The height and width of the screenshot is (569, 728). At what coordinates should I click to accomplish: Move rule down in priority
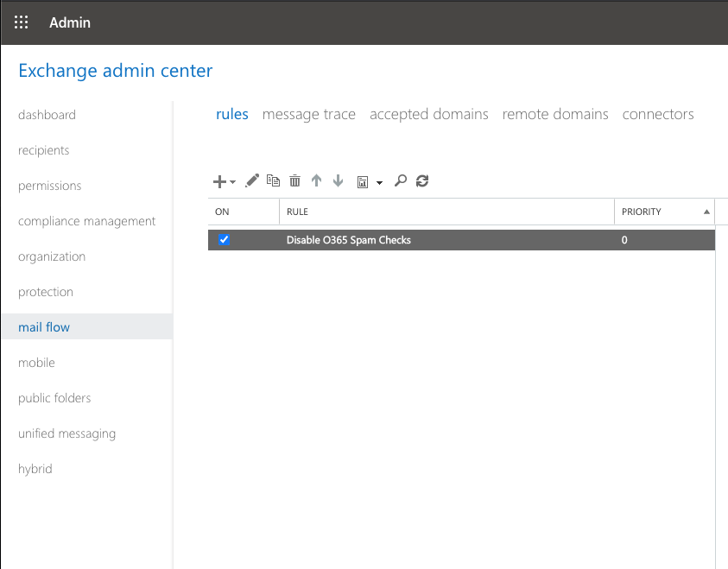click(x=338, y=180)
